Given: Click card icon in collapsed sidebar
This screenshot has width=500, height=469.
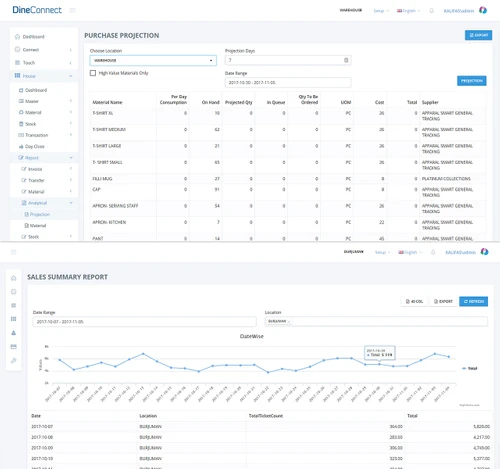Looking at the screenshot, I should coord(14,347).
